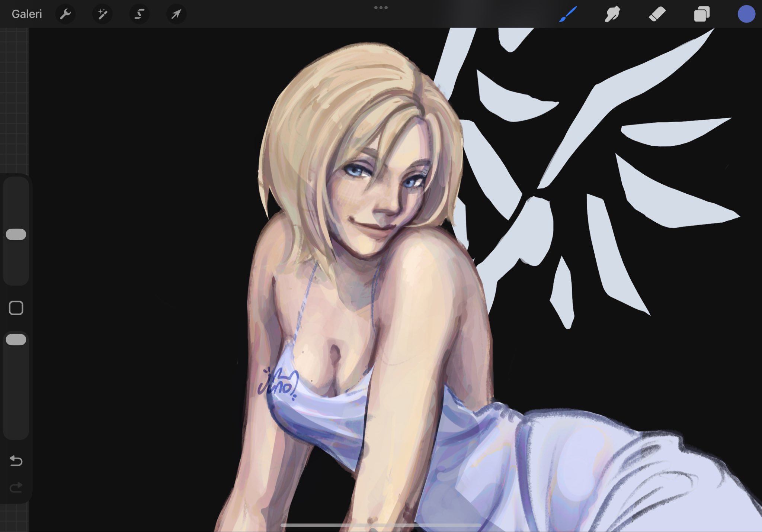The height and width of the screenshot is (532, 762).
Task: Open the Layers panel
Action: pyautogui.click(x=702, y=14)
